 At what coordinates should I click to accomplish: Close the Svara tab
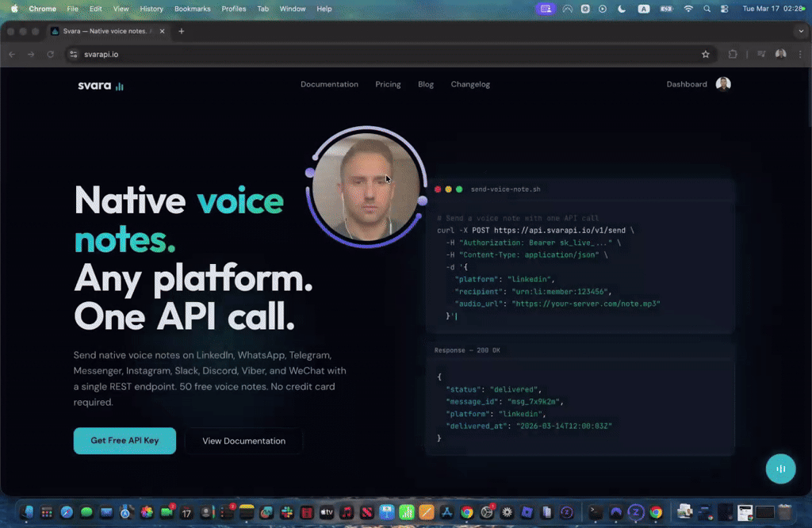pyautogui.click(x=162, y=31)
